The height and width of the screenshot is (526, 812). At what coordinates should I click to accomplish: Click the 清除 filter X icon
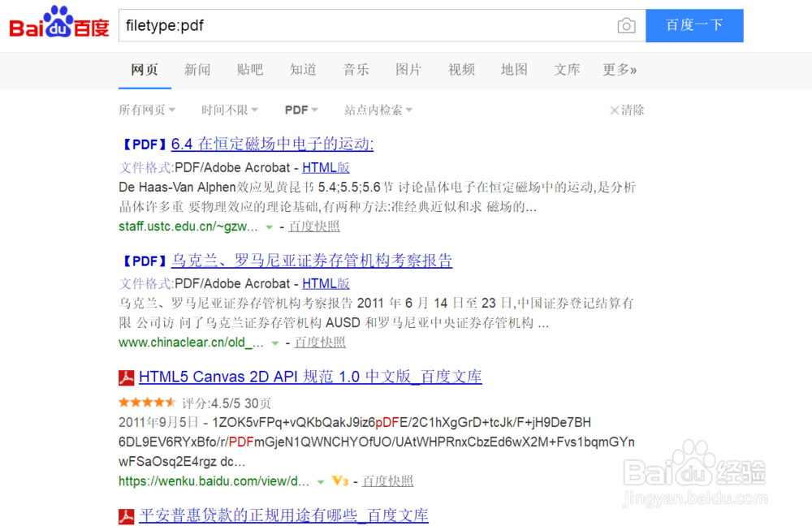614,110
